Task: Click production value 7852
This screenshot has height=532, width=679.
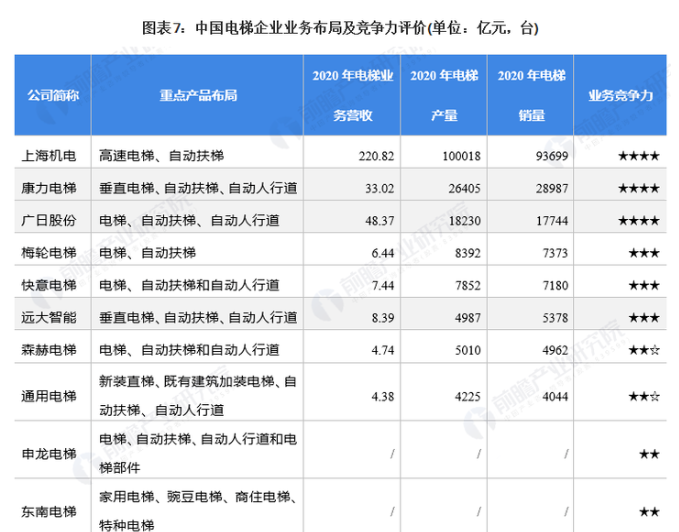Action: click(x=468, y=286)
